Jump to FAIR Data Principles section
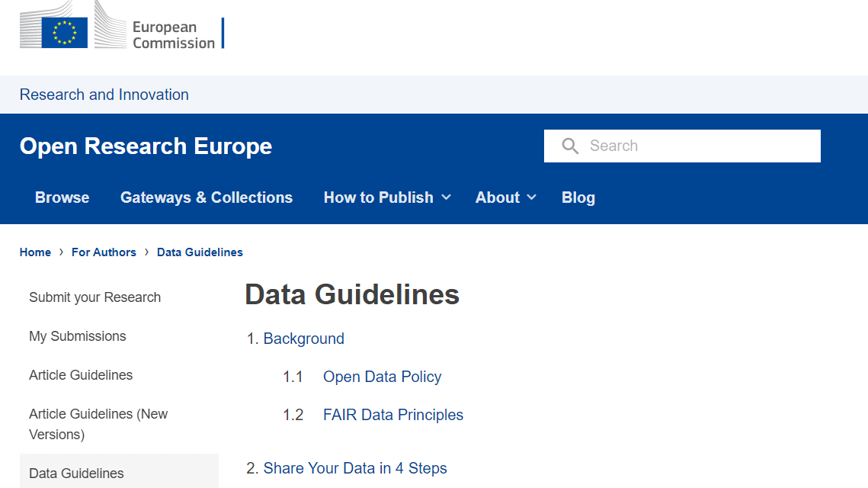 click(x=393, y=415)
